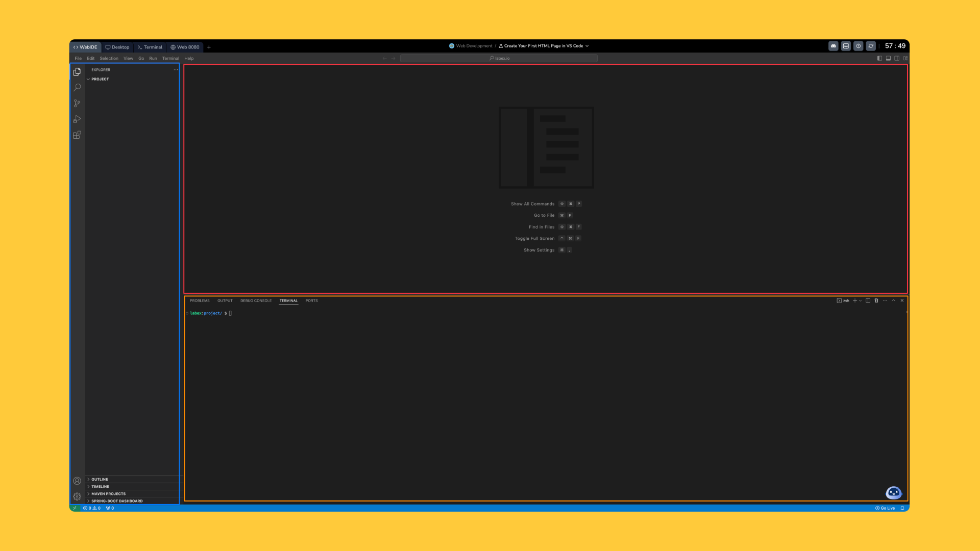Open the Extensions view

point(77,135)
